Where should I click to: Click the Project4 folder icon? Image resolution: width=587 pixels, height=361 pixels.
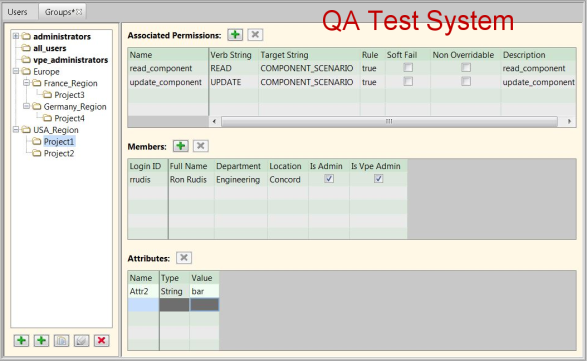pyautogui.click(x=47, y=118)
